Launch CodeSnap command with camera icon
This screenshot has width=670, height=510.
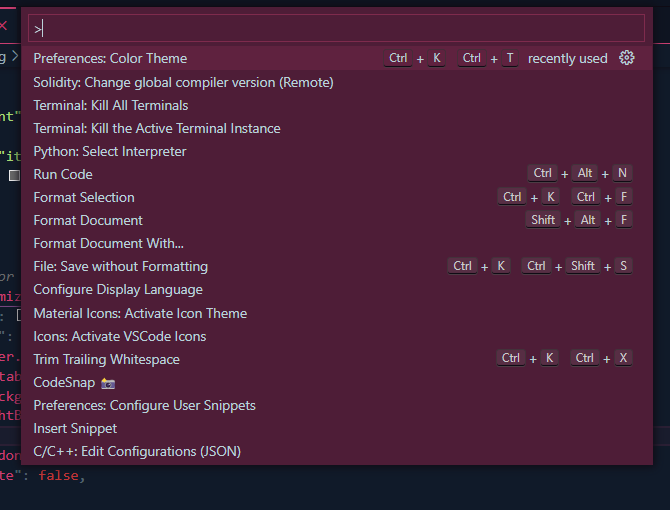click(x=336, y=382)
